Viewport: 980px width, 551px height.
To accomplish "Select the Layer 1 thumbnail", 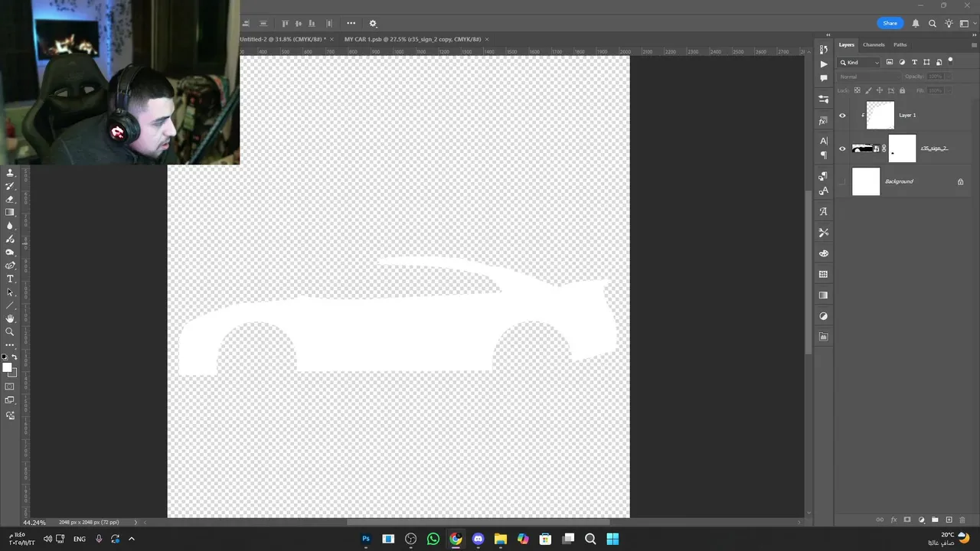I will pyautogui.click(x=880, y=116).
